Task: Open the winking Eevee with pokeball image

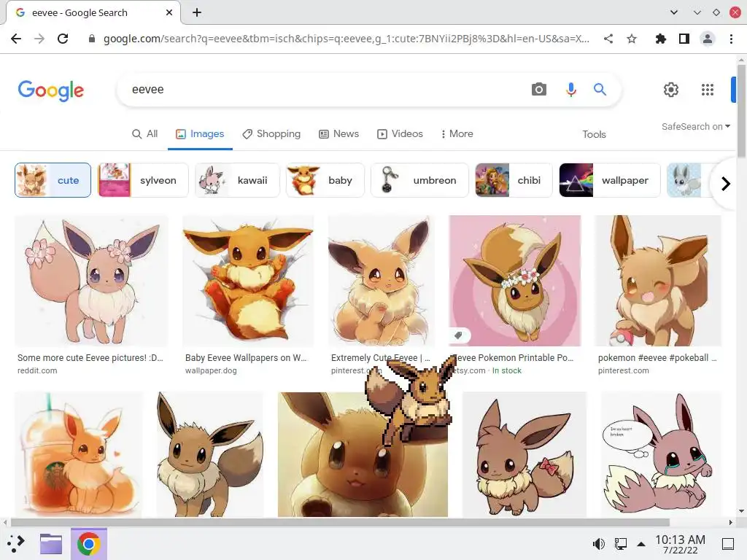Action: point(659,281)
